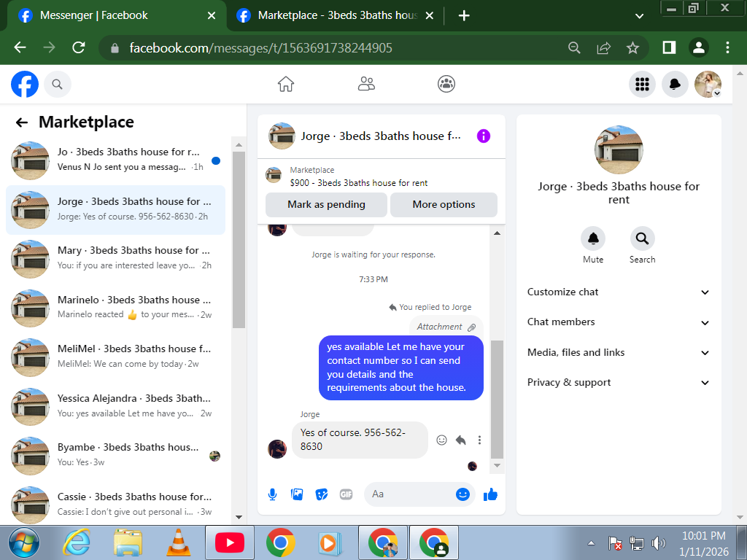Viewport: 747px width, 560px height.
Task: Go back from Marketplace chats list
Action: click(x=22, y=122)
